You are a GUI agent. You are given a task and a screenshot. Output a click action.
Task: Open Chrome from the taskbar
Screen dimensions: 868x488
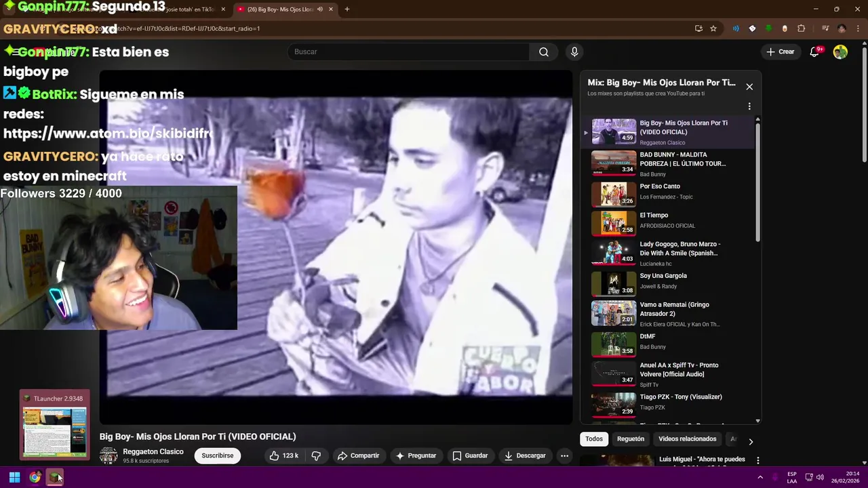pos(35,477)
